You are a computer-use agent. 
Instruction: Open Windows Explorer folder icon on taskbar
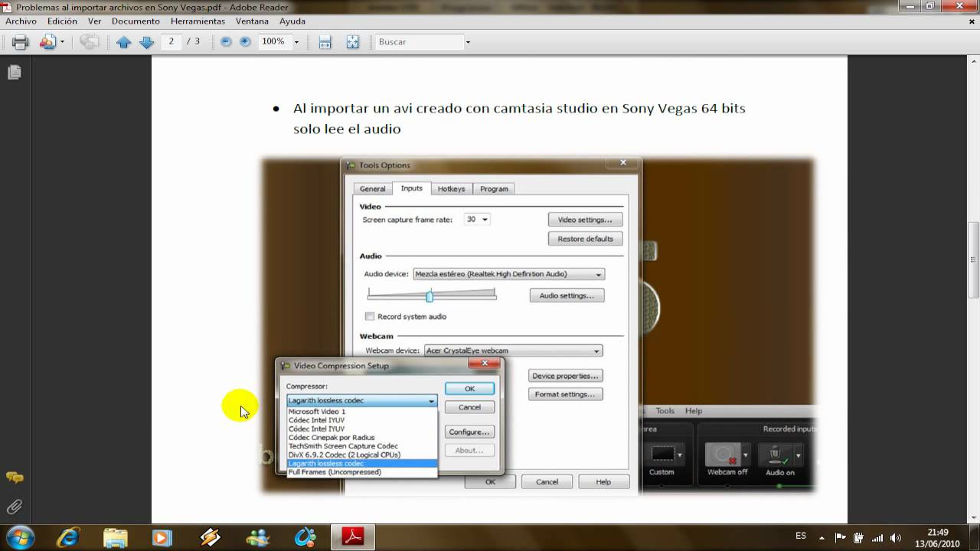(115, 537)
